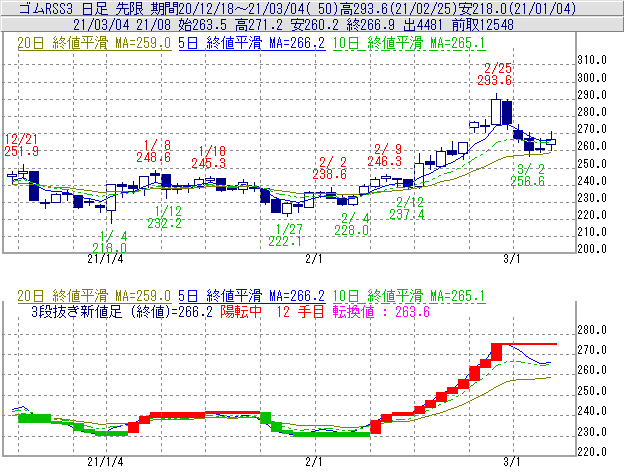The width and height of the screenshot is (624, 473).
Task: Click the green 1/12 232.2 annotation
Action: [165, 217]
